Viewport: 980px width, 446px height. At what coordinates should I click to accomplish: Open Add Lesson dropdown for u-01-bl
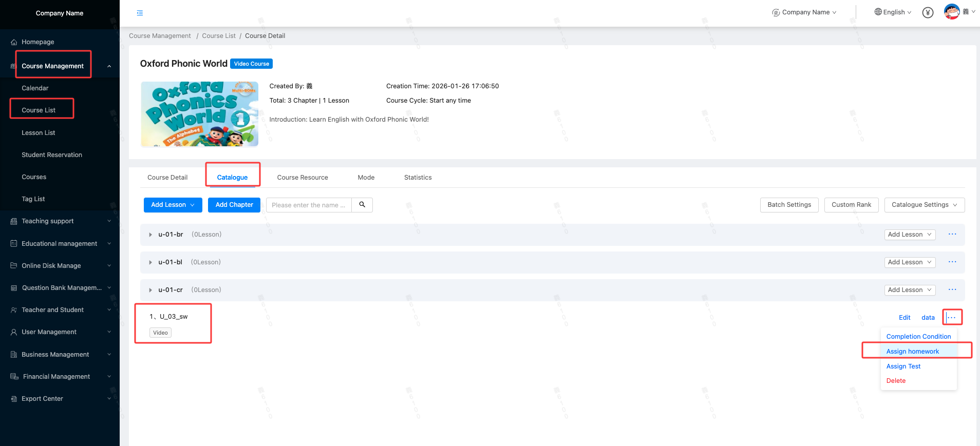pos(909,262)
